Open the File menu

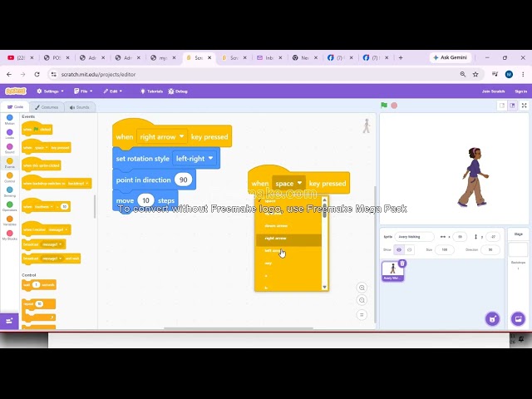coord(83,91)
